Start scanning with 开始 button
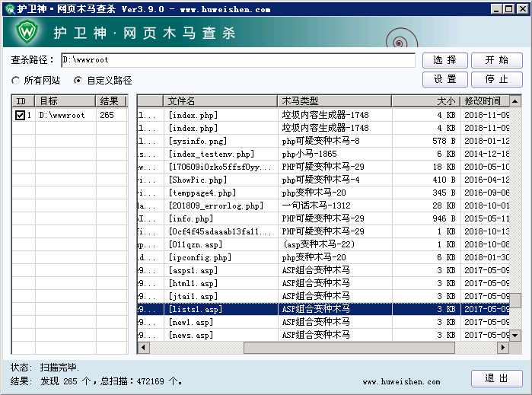Viewport: 532px width, 395px height. coord(497,60)
